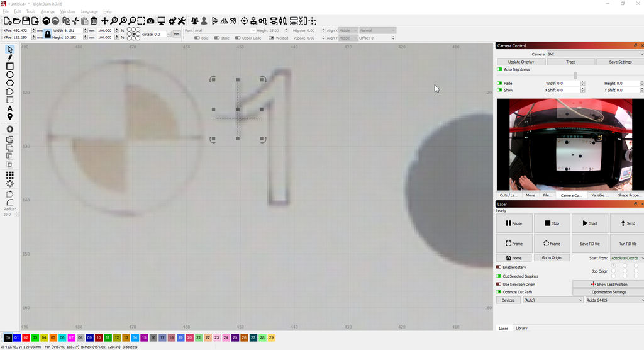Image resolution: width=644 pixels, height=350 pixels.
Task: Click the Go to Origin button
Action: (552, 258)
